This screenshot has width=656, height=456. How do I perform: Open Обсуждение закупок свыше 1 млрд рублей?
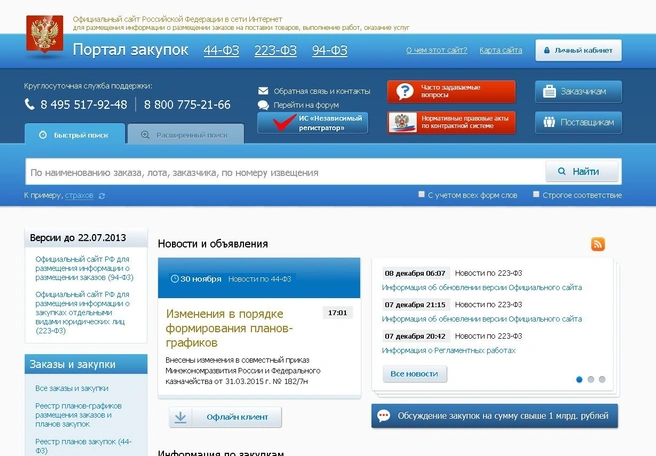tap(495, 416)
